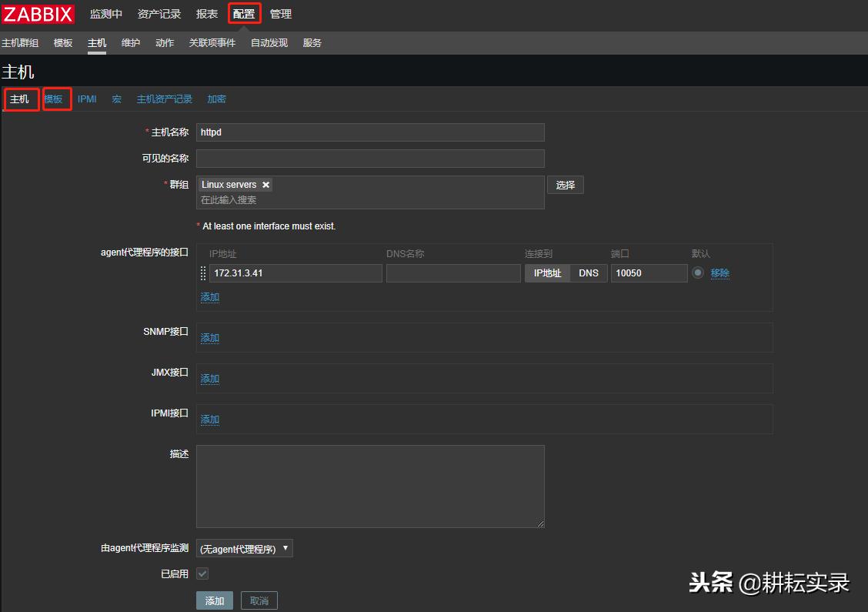Click the drag handle of the agent interface row
The image size is (868, 612).
click(x=203, y=273)
